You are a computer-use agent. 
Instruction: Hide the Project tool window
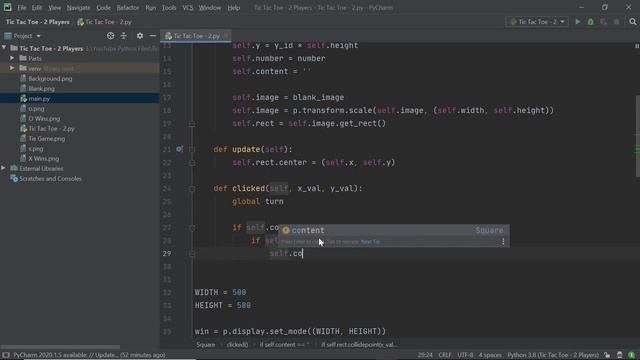click(153, 36)
